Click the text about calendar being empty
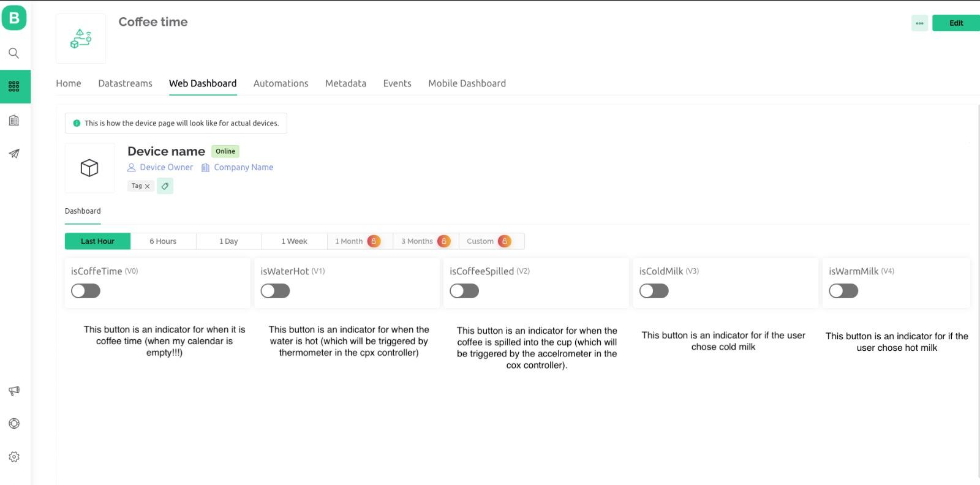Screen dimensions: 980x485 [x=164, y=341]
